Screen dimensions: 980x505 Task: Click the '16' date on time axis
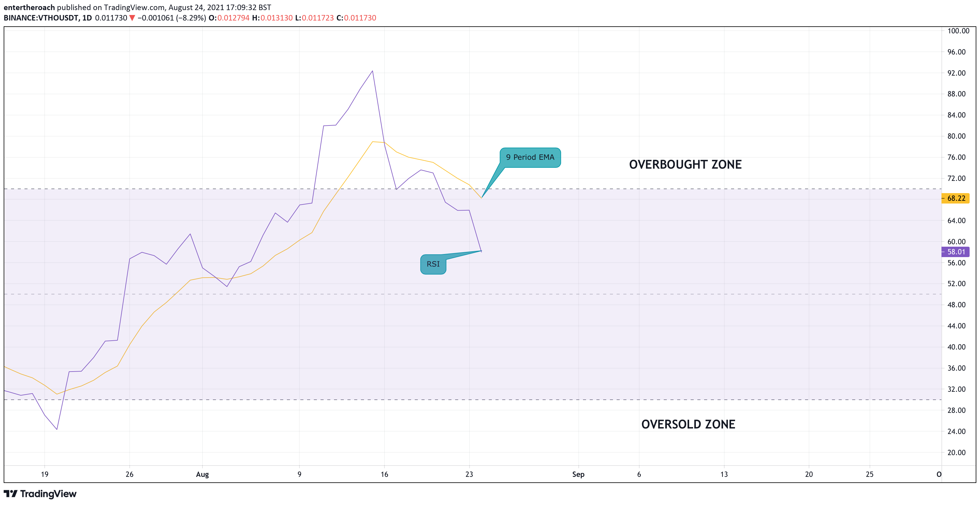click(x=384, y=475)
